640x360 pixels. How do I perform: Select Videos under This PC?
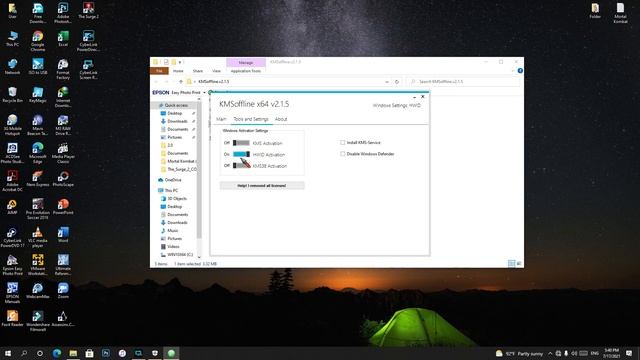[170, 247]
